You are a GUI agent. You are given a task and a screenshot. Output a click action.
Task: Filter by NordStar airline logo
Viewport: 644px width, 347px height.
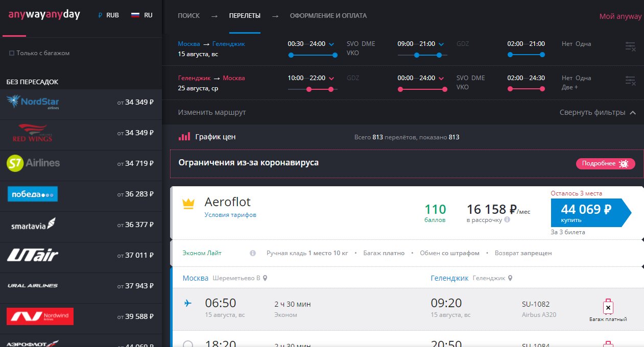coord(33,102)
